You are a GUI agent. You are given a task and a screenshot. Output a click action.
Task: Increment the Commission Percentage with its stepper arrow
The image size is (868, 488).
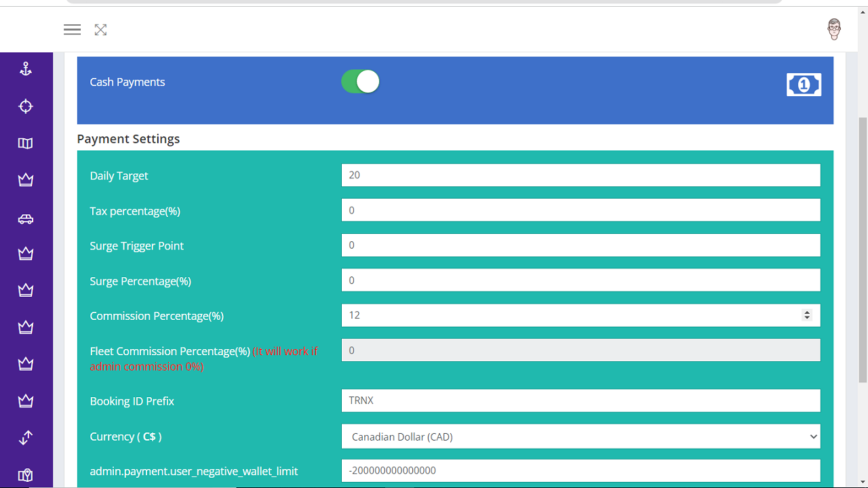point(806,312)
